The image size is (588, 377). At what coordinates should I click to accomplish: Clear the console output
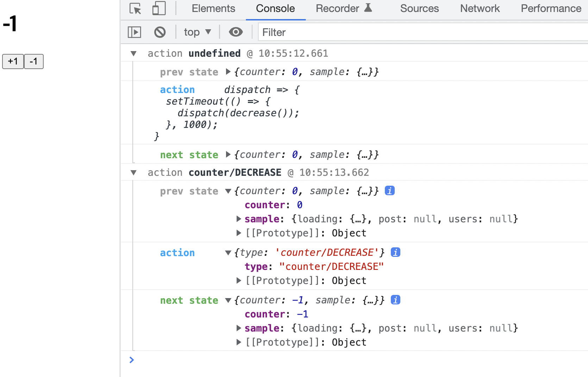(160, 32)
